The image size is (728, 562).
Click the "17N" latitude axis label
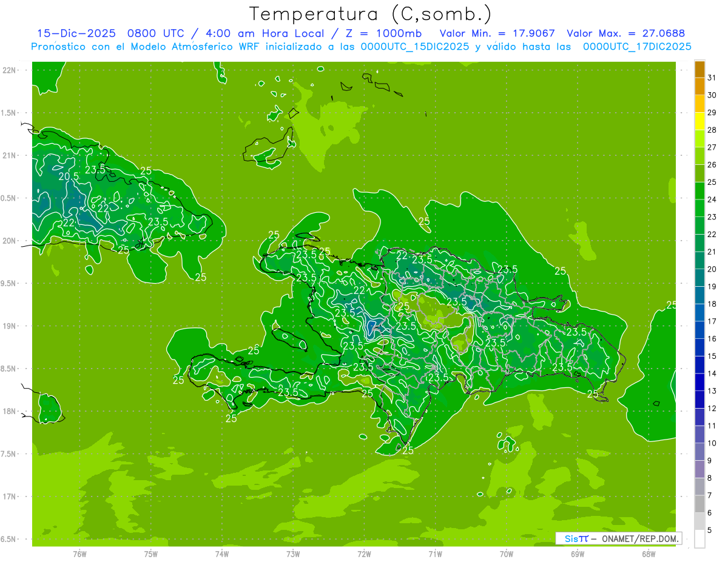(10, 497)
